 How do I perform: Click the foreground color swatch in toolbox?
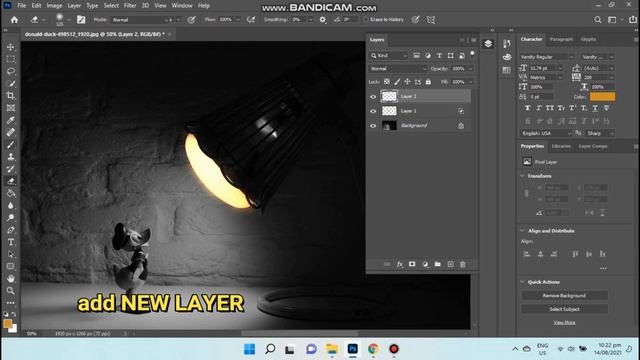[x=8, y=324]
